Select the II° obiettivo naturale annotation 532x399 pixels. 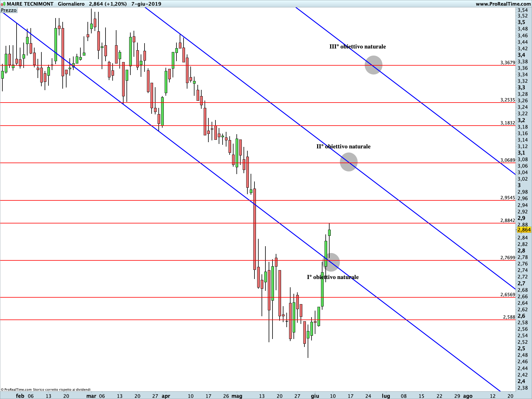pyautogui.click(x=343, y=146)
